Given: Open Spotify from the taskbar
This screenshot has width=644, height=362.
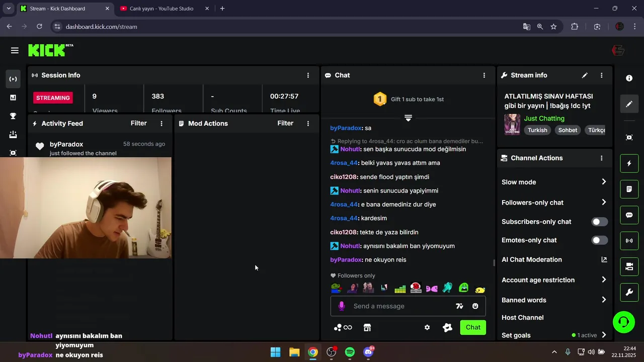Looking at the screenshot, I should coord(350,352).
